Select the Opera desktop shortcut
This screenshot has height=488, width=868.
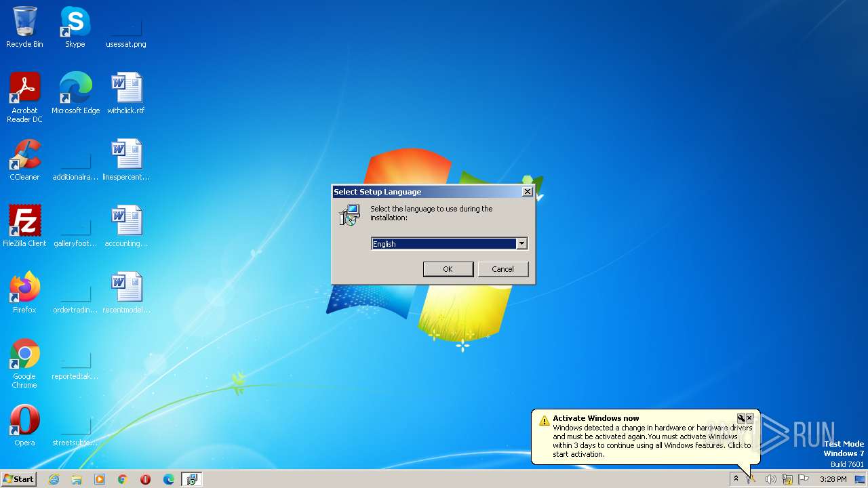(24, 426)
